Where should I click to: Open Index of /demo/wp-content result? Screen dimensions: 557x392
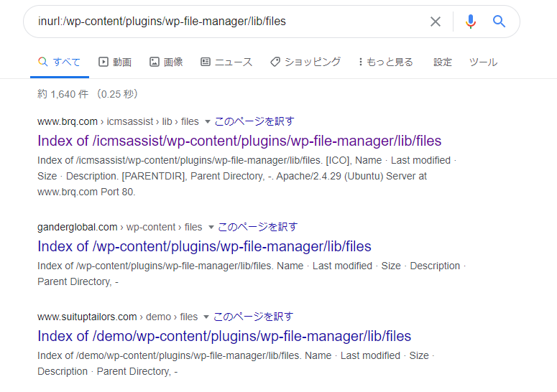[224, 336]
